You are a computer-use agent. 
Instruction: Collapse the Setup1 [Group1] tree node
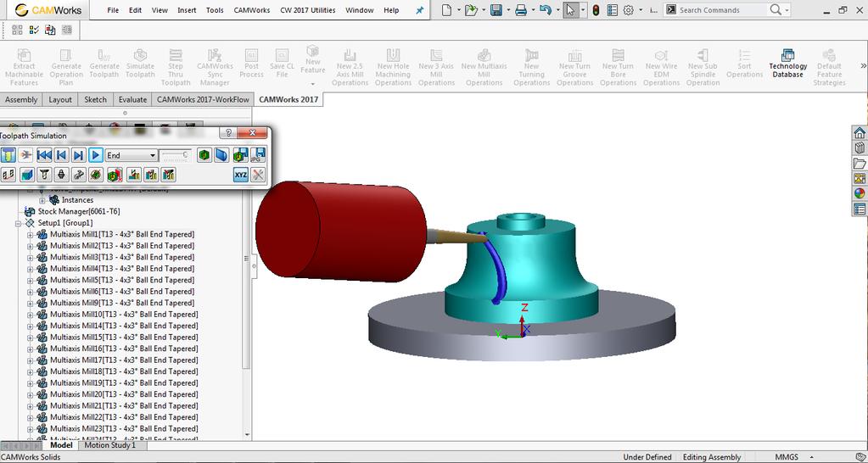(19, 223)
